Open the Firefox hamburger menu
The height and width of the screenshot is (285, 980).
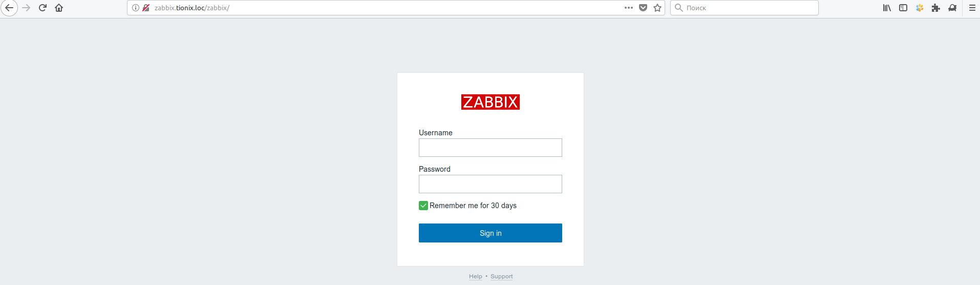(x=972, y=8)
